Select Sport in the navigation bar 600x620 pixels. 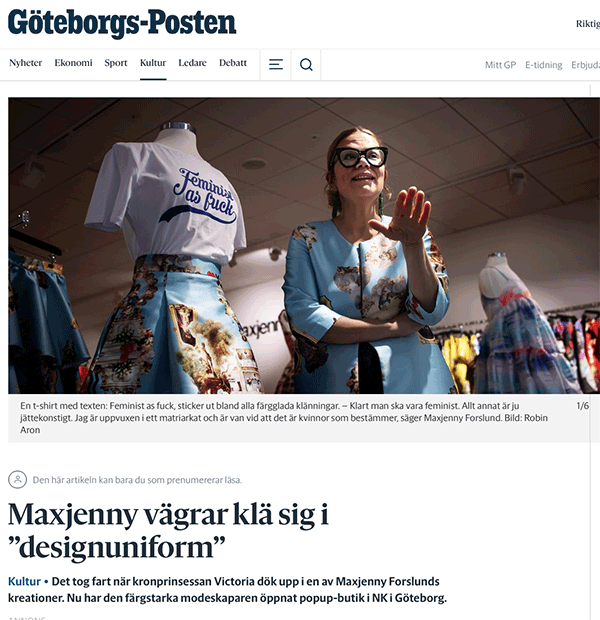[116, 63]
